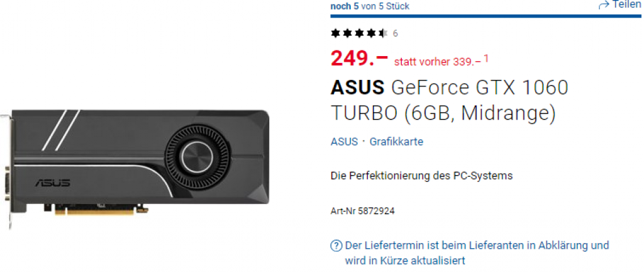This screenshot has height=272, width=644.
Task: Click the blue stock availability bar
Action: coord(481,16)
